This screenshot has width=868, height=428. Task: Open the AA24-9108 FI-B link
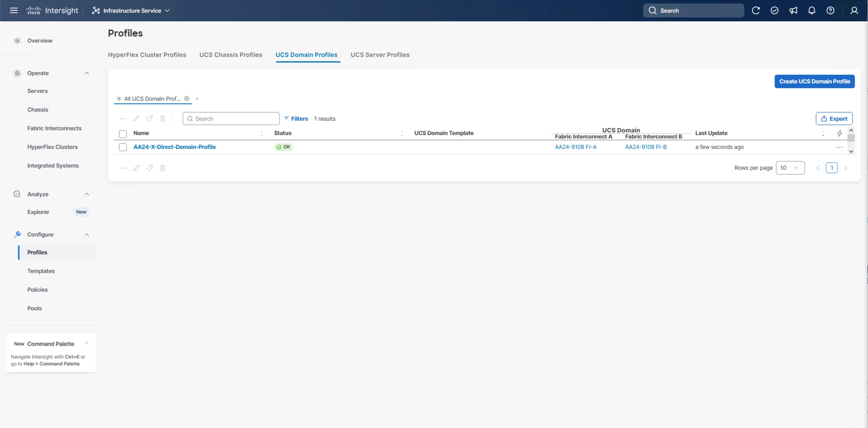(646, 147)
